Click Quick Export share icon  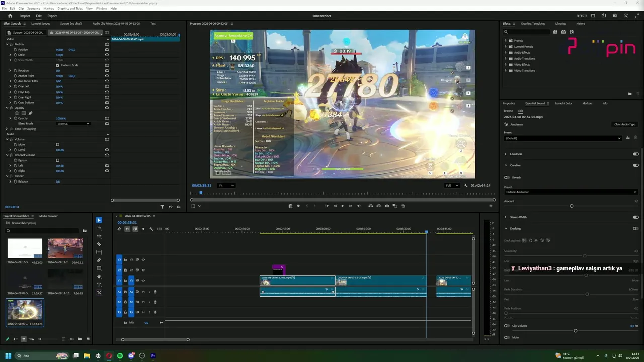[604, 16]
